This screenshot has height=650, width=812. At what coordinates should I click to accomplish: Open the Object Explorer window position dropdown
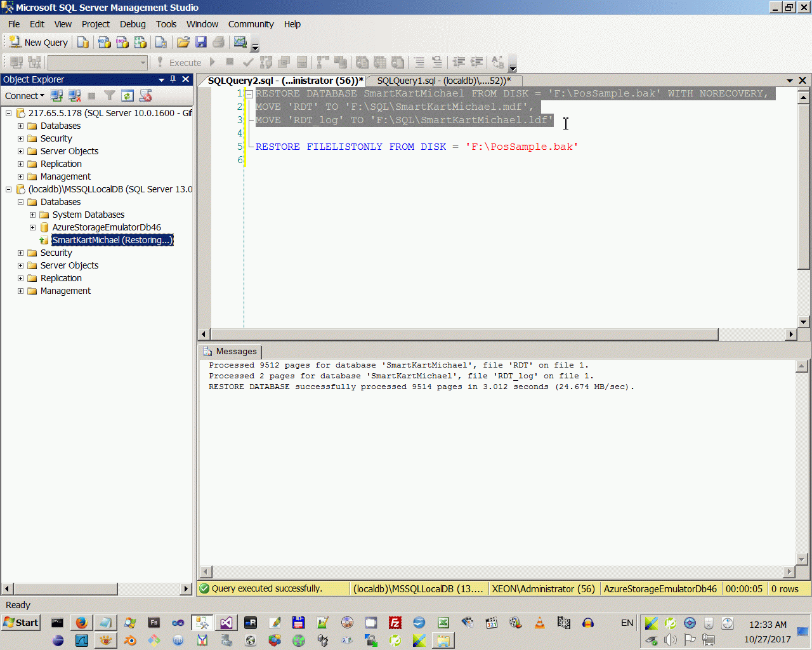coord(162,79)
